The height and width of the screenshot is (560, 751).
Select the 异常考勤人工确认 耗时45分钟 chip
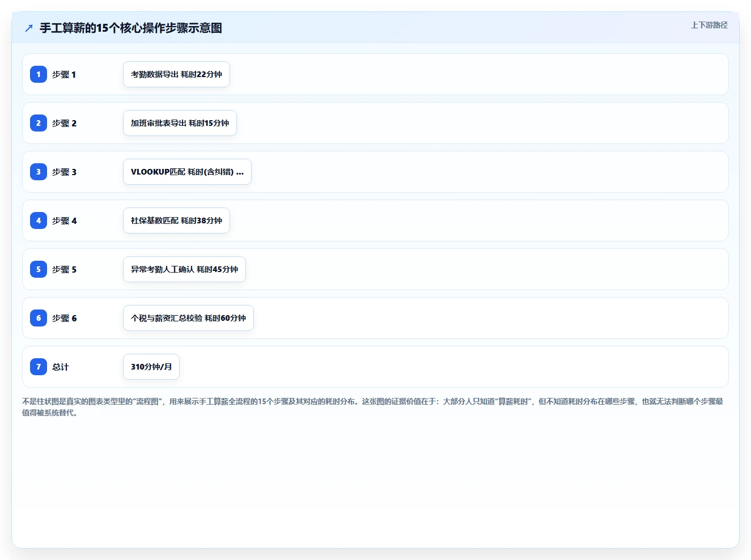point(184,269)
